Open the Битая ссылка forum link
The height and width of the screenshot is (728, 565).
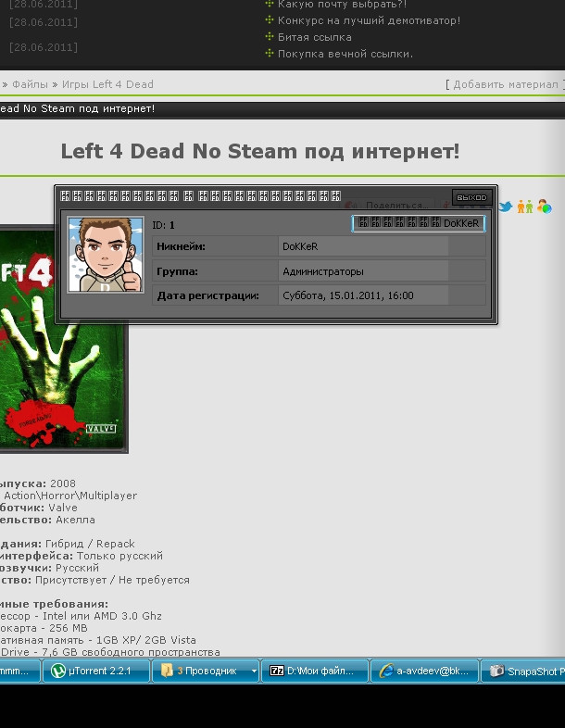(x=314, y=37)
